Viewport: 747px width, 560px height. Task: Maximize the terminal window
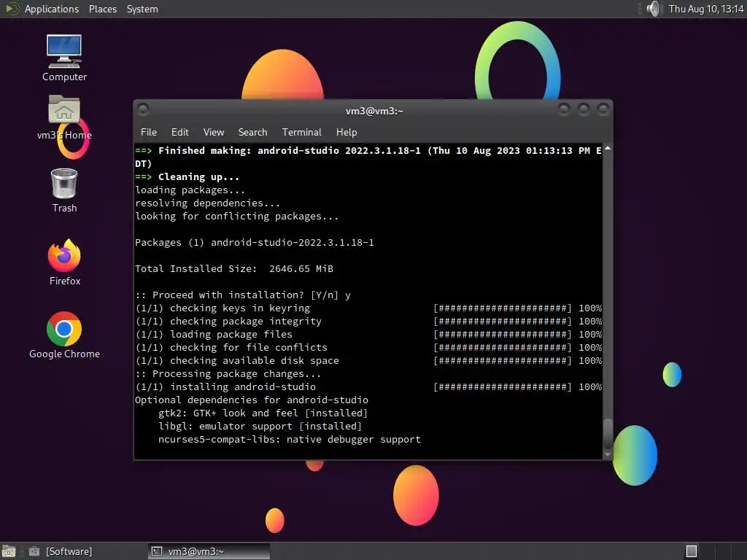tap(584, 110)
